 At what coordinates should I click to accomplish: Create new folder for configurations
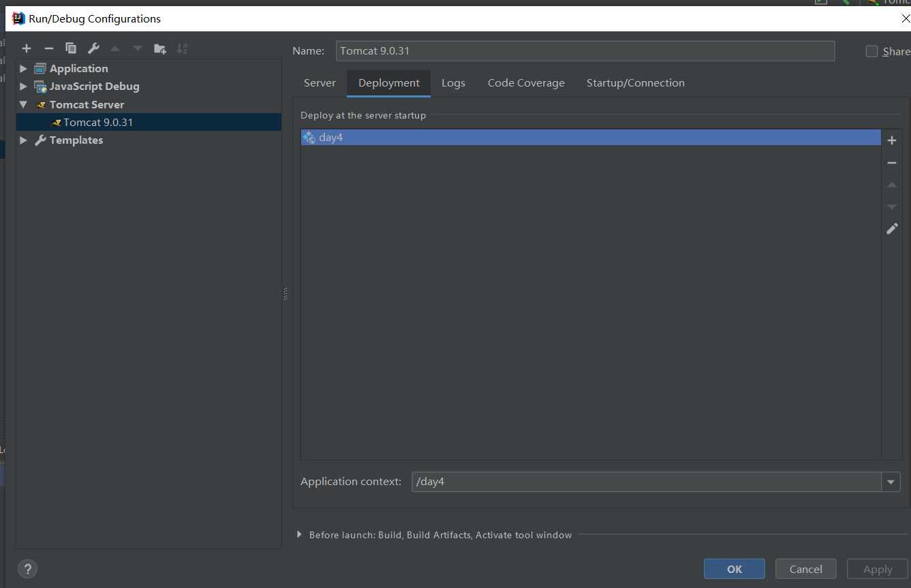click(160, 48)
